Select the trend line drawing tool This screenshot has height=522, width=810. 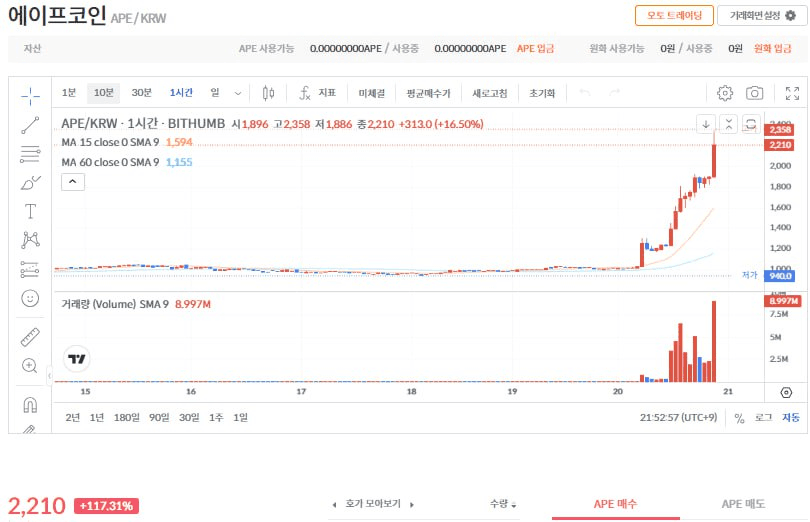(x=30, y=125)
